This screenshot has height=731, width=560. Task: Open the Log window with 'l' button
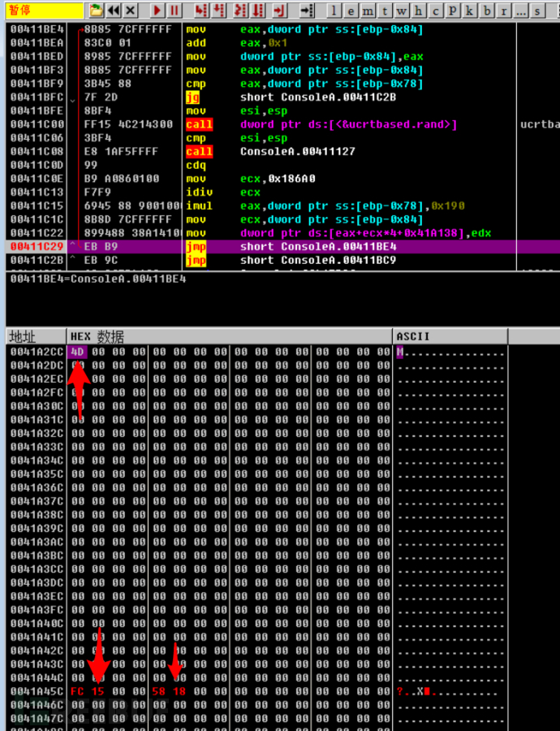pyautogui.click(x=334, y=11)
